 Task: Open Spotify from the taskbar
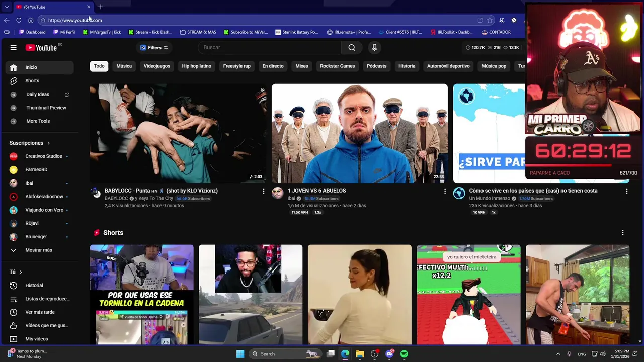tap(404, 354)
